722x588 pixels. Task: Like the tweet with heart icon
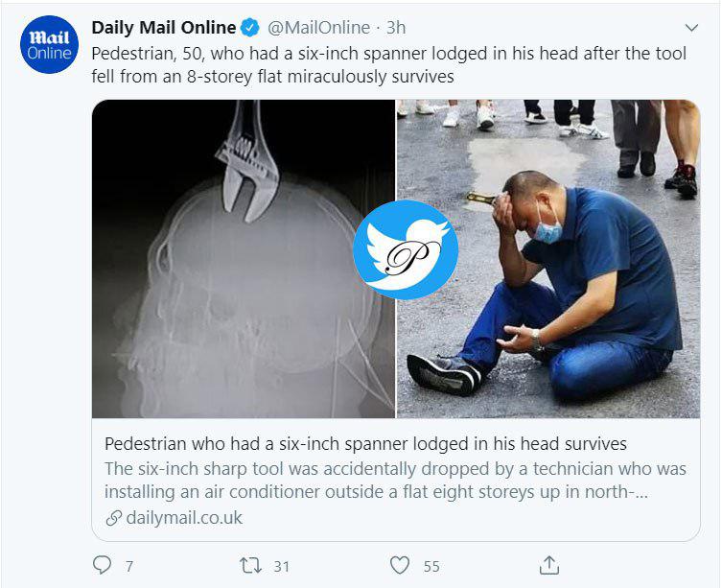coord(401,565)
